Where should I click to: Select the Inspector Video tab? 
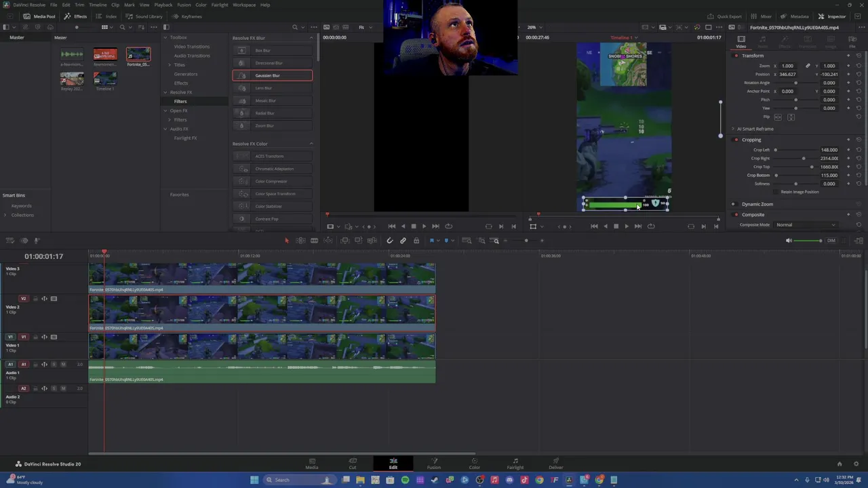[x=741, y=42]
